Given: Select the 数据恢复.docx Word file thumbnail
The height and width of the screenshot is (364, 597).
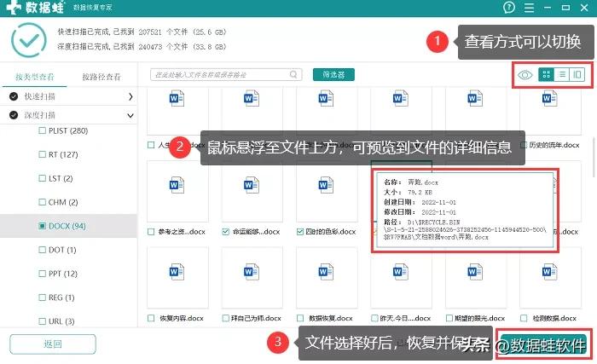Looking at the screenshot, I should click(x=327, y=278).
